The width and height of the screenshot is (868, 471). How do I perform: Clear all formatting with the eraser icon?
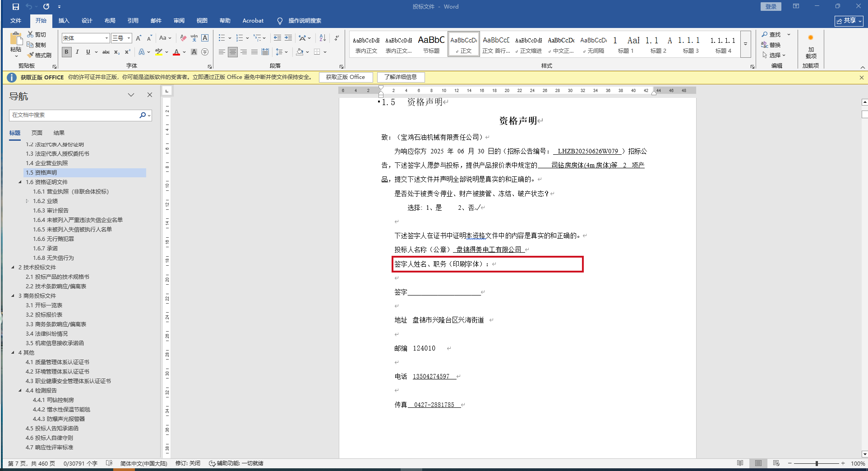coord(183,38)
